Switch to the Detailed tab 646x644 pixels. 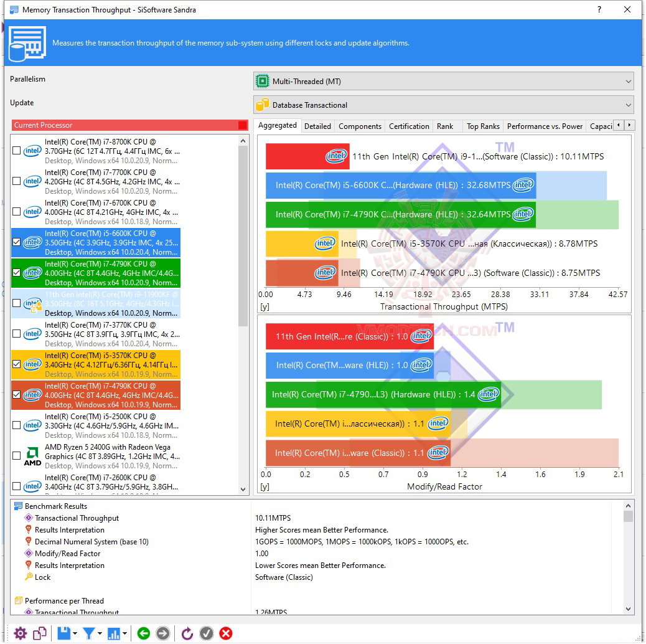(317, 126)
